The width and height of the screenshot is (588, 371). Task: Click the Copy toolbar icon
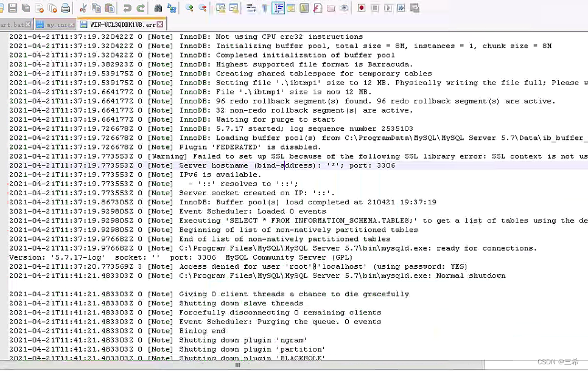(96, 8)
